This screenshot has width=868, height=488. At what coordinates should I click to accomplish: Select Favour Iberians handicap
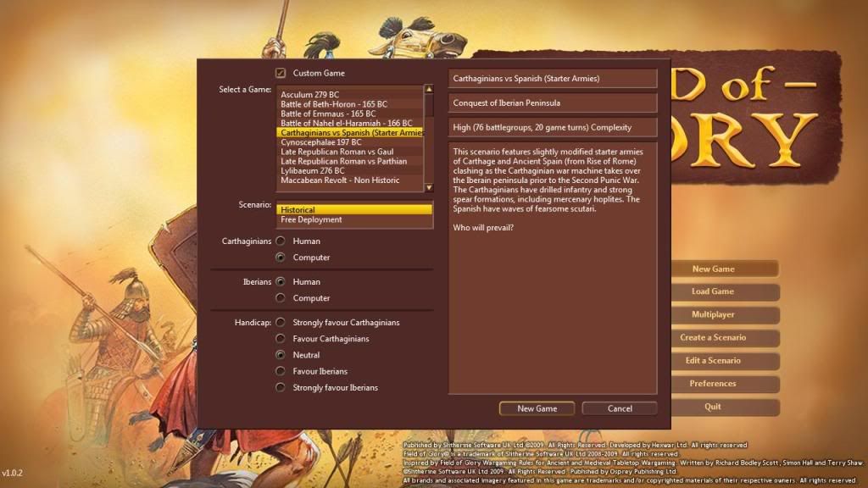tap(281, 371)
